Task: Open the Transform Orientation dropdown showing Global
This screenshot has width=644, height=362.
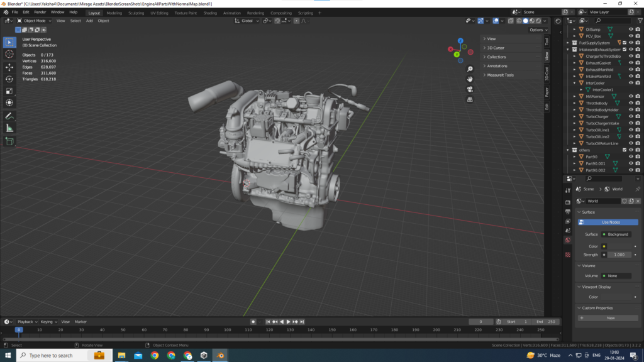Action: (x=247, y=20)
